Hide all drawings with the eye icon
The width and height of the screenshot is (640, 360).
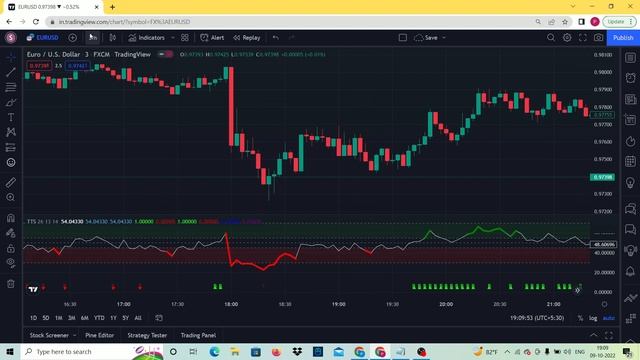[x=11, y=263]
